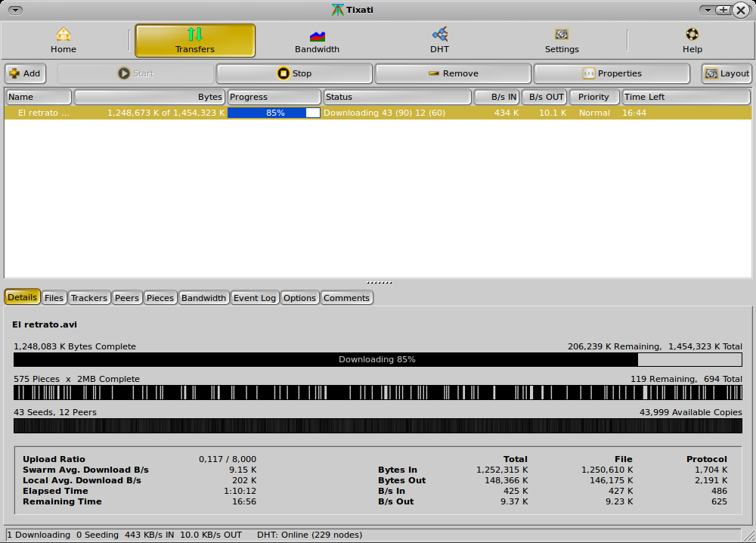Switch to the Files tab

tap(54, 297)
